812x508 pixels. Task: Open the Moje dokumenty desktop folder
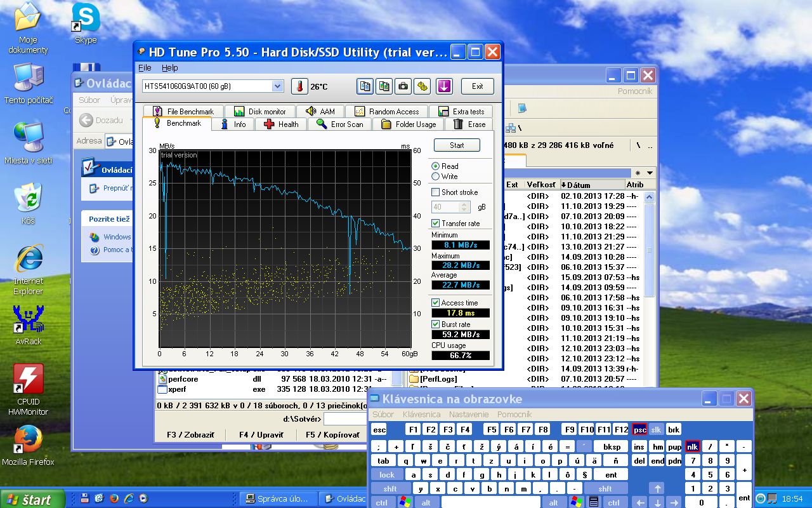28,29
